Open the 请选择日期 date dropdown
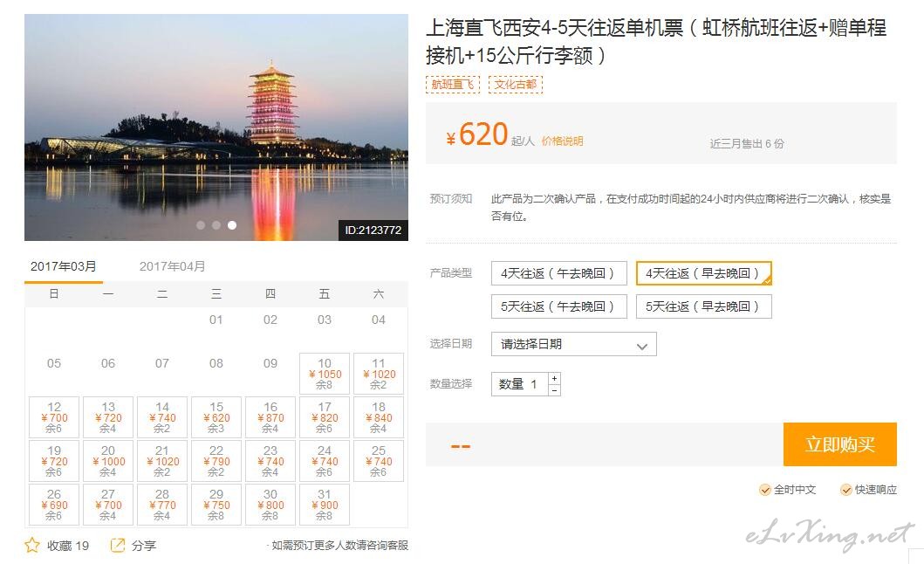Image resolution: width=924 pixels, height=564 pixels. click(574, 344)
